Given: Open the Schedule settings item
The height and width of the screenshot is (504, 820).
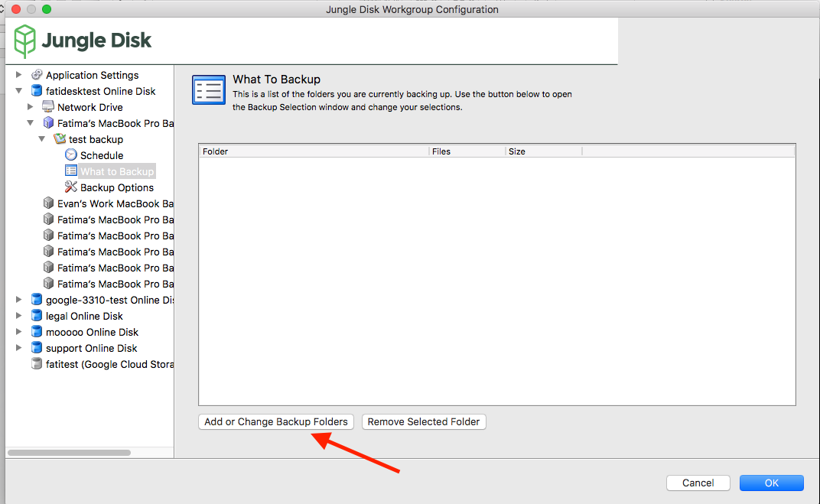Looking at the screenshot, I should (x=102, y=155).
